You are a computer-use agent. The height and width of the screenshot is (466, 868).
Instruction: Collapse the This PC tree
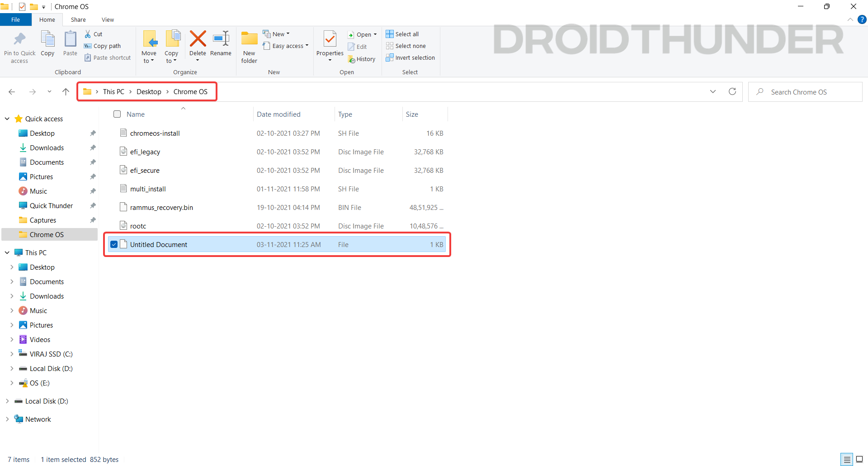point(7,252)
